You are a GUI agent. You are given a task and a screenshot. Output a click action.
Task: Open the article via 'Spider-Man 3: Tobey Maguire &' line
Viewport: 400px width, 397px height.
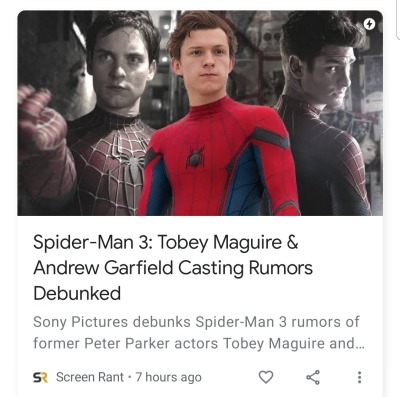[x=166, y=242]
